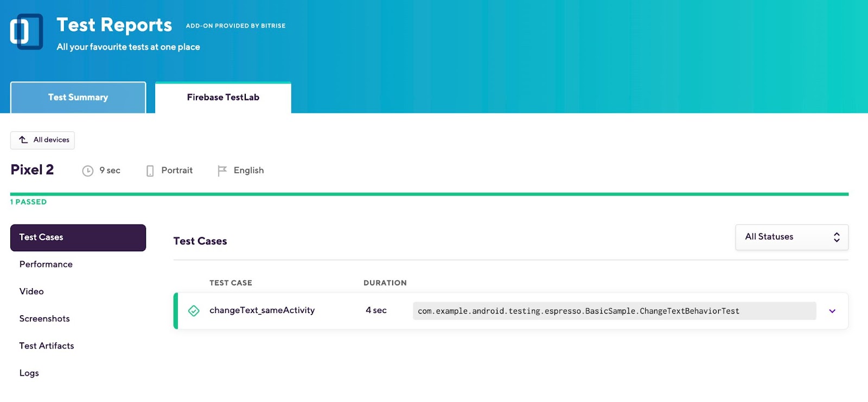
Task: Select Test Cases in the sidebar
Action: pos(78,238)
